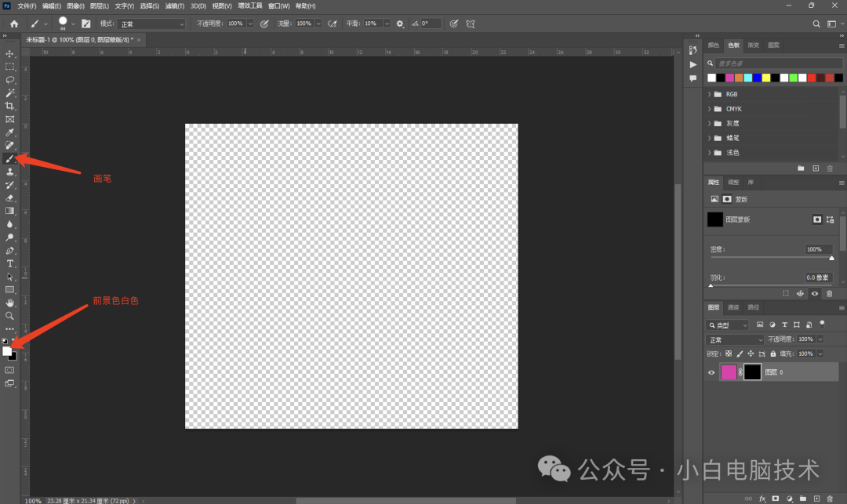Select the History Brush tool
Image resolution: width=847 pixels, height=504 pixels.
(x=9, y=185)
